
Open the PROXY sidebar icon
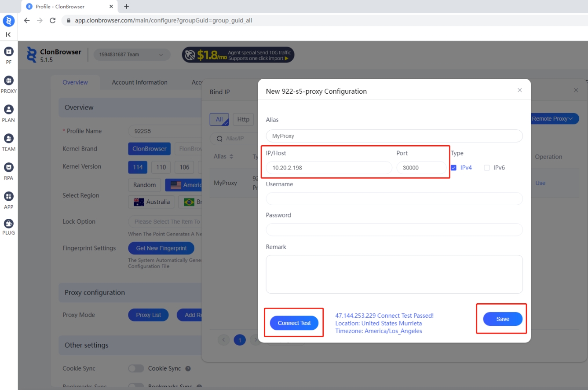point(8,81)
